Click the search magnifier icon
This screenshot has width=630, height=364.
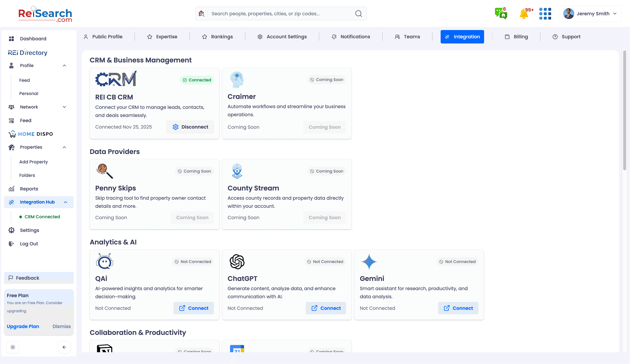(358, 13)
